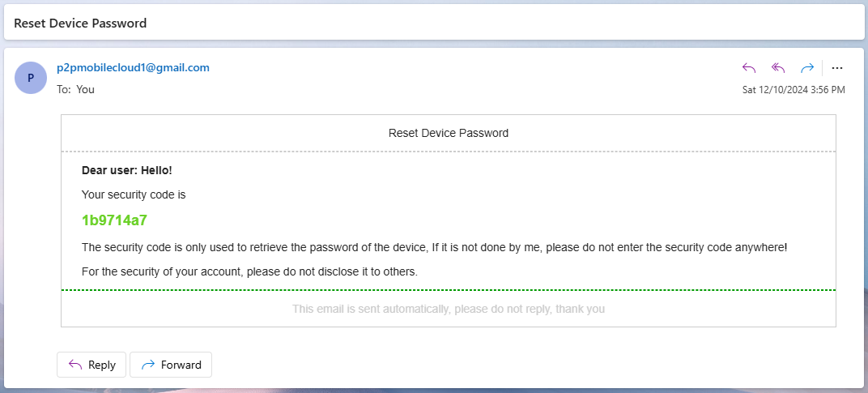
Task: Click the sender avatar circle labeled P
Action: (31, 78)
